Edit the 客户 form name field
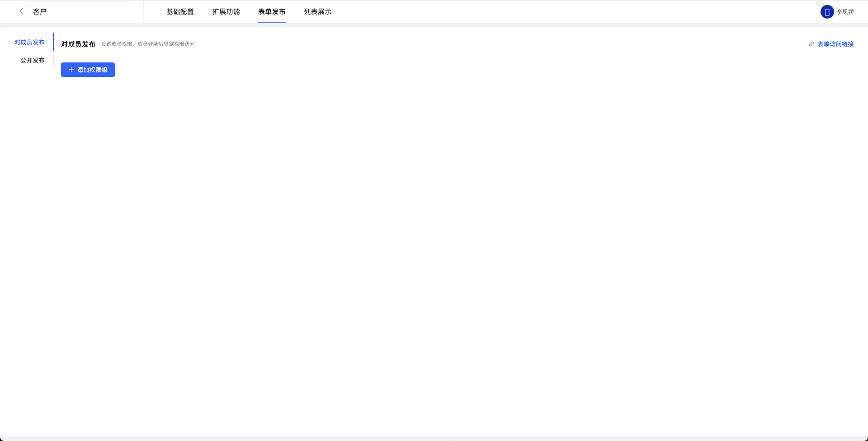 pyautogui.click(x=77, y=12)
